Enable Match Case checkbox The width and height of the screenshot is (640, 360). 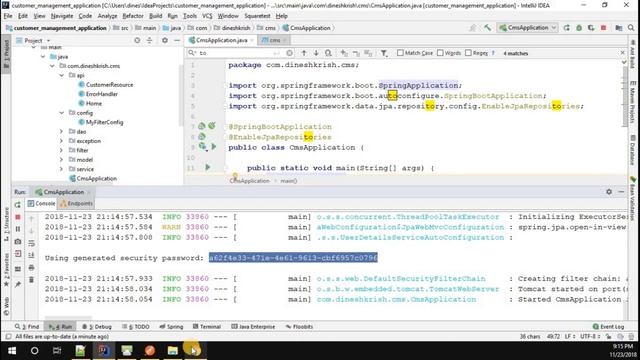click(400, 53)
